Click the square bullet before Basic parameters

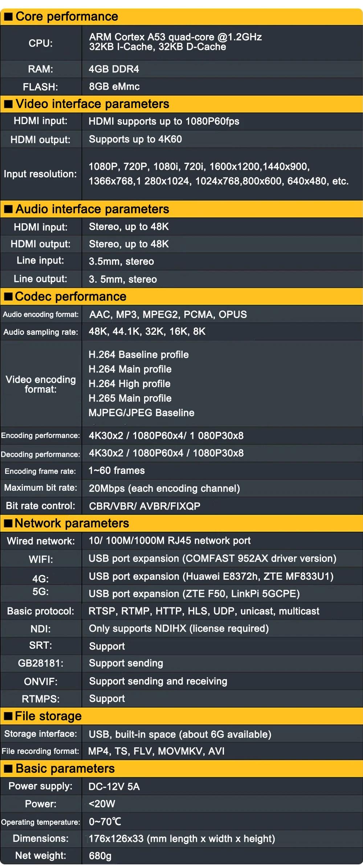pyautogui.click(x=8, y=769)
